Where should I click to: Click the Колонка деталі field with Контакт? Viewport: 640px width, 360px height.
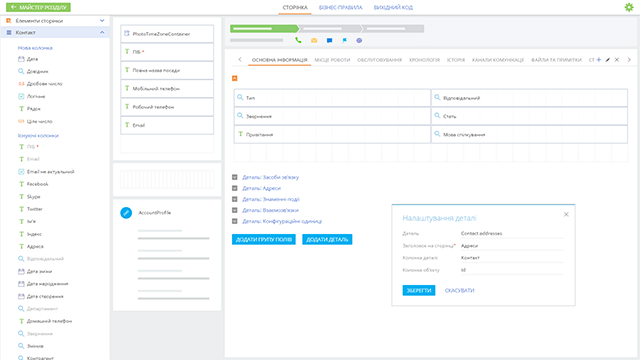click(x=512, y=258)
